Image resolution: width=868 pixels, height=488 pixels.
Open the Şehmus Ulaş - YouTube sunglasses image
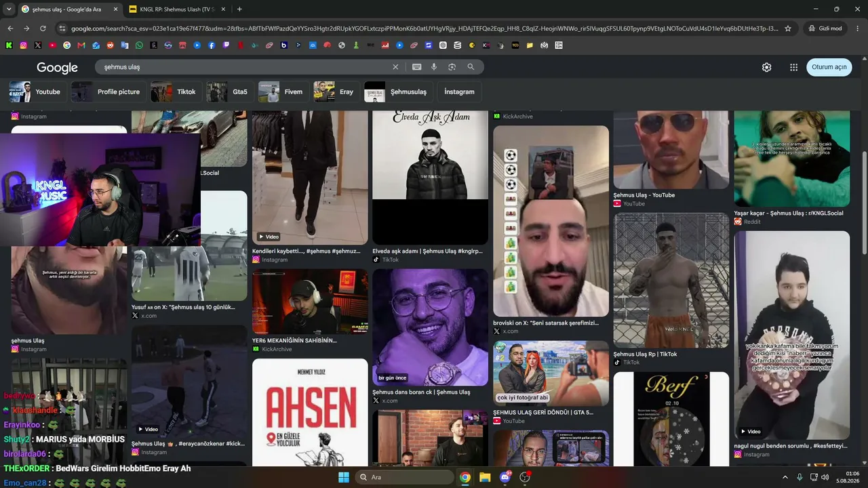tap(671, 150)
